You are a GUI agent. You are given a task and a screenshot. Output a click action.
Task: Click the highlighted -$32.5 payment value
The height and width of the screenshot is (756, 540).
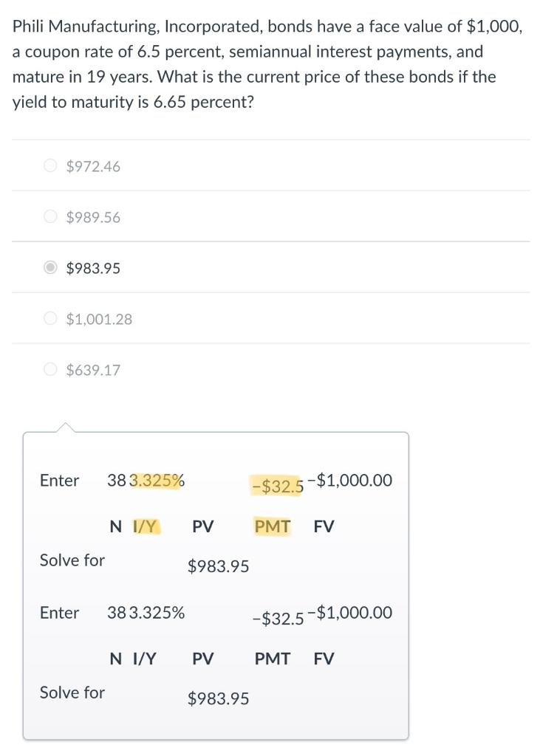(278, 486)
